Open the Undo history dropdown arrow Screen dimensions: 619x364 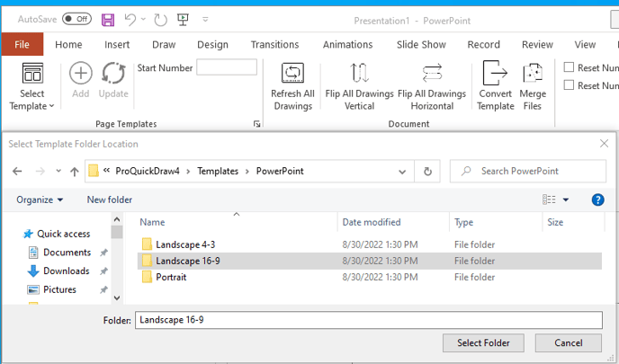click(143, 19)
